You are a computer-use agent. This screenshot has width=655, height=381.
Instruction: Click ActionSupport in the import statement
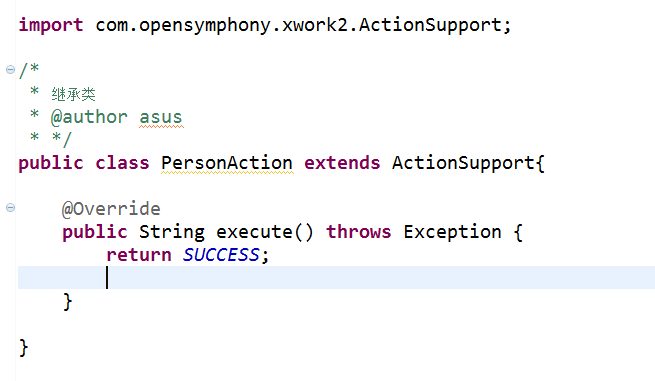point(430,25)
